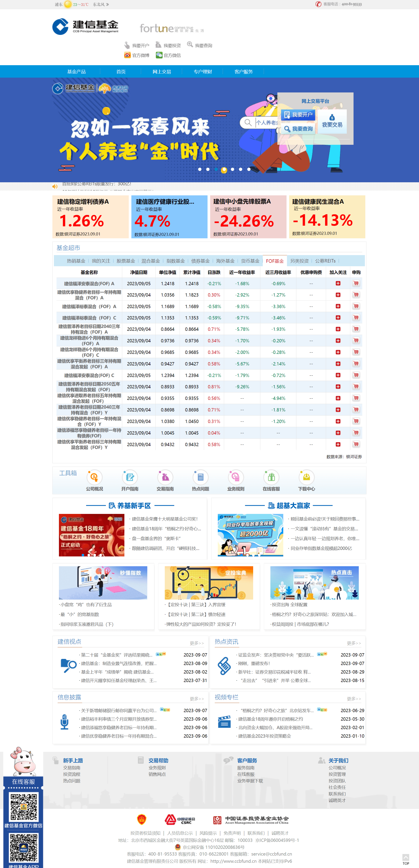Open 我要投资 icon link in the header
Viewport: 419px width, 868px height.
168,45
